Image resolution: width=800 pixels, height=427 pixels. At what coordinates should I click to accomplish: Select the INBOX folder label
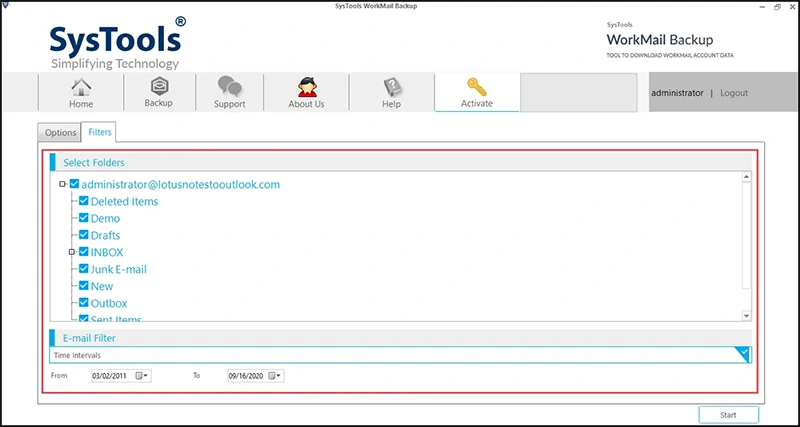pos(107,252)
